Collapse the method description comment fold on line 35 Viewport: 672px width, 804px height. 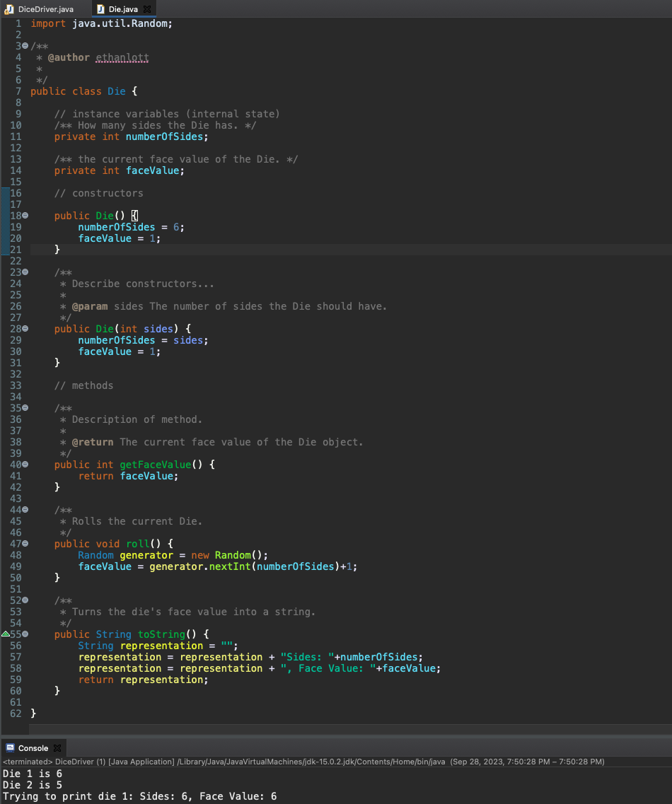[23, 407]
